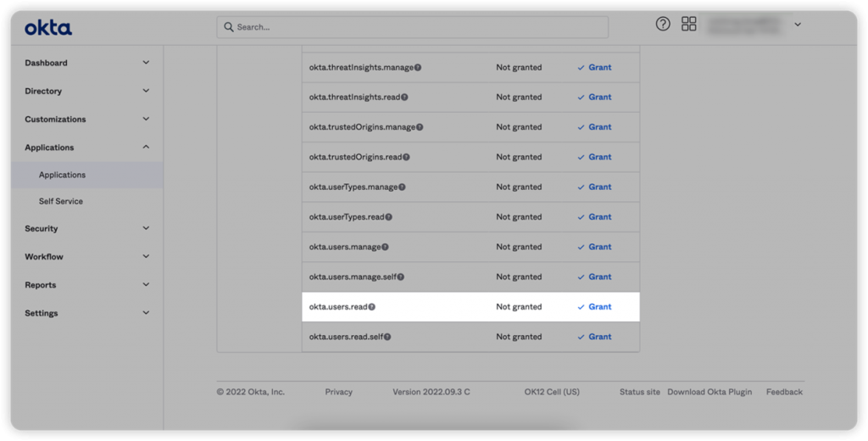Click the © 2022 Okta, Inc. text
The width and height of the screenshot is (868, 441).
tap(251, 393)
